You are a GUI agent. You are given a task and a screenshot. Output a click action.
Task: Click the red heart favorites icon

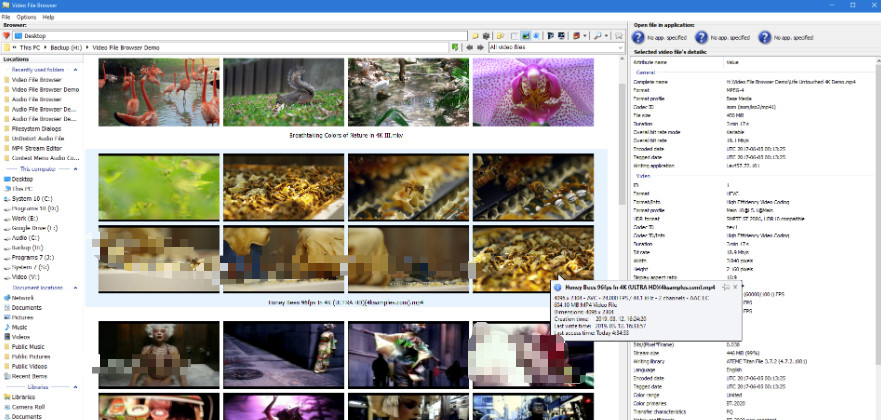coord(7,36)
